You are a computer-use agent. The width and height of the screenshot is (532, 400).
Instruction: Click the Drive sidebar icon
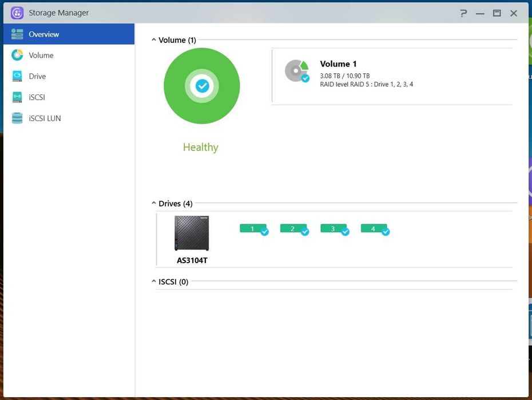[17, 76]
